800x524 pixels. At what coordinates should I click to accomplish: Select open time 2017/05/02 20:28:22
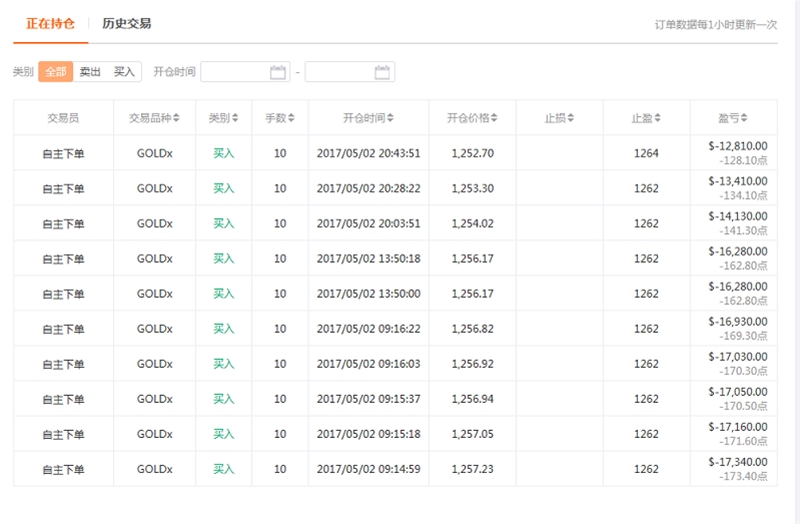coord(368,188)
